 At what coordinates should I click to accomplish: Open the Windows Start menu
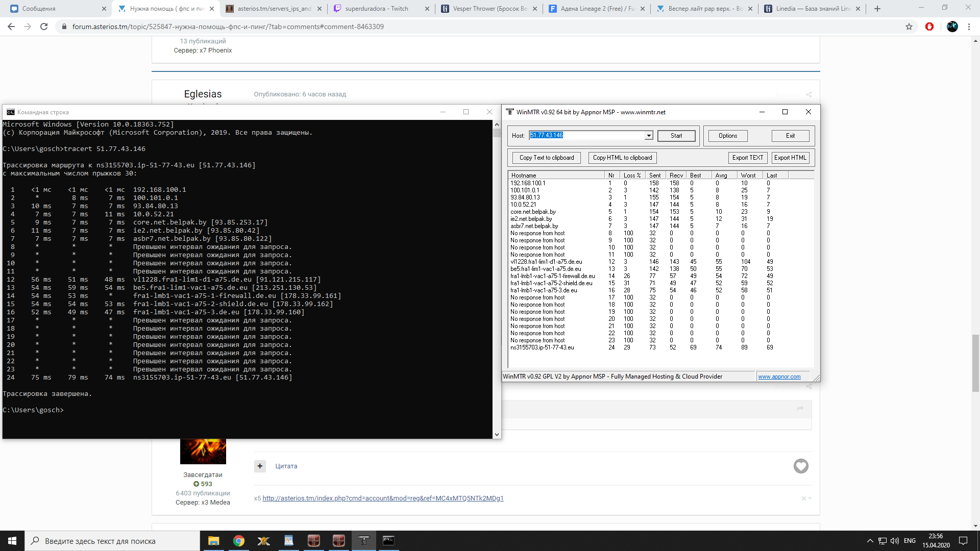pyautogui.click(x=12, y=541)
